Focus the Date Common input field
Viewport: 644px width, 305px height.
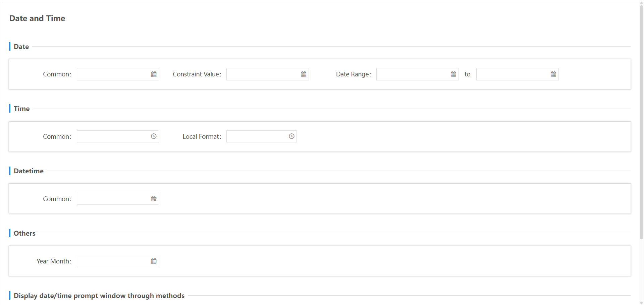[118, 74]
